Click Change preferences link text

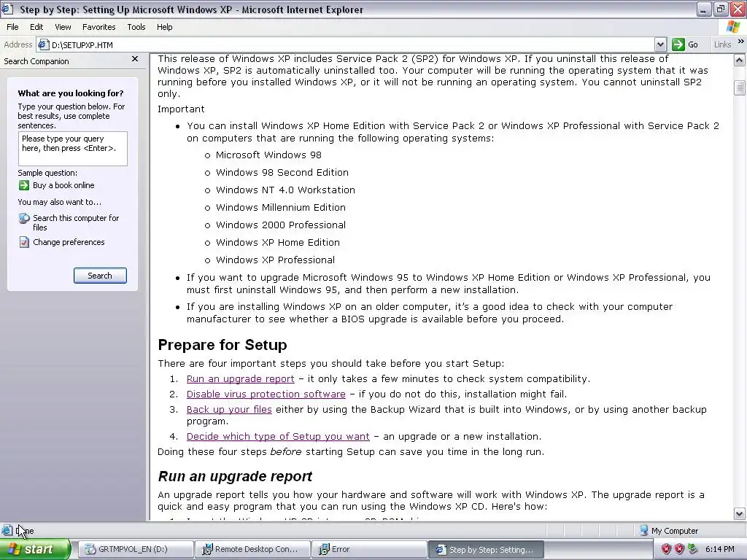[69, 242]
